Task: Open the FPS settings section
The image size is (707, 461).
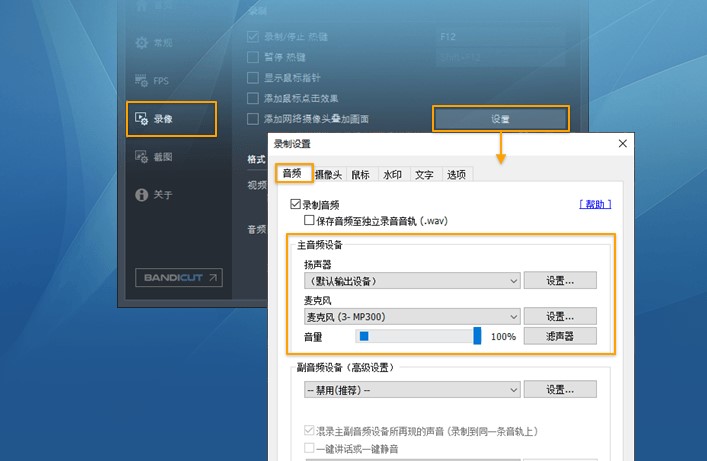Action: pyautogui.click(x=152, y=81)
